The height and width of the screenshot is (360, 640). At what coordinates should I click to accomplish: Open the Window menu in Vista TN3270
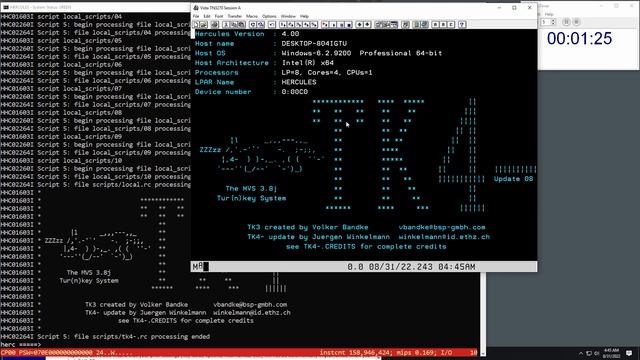(x=288, y=16)
